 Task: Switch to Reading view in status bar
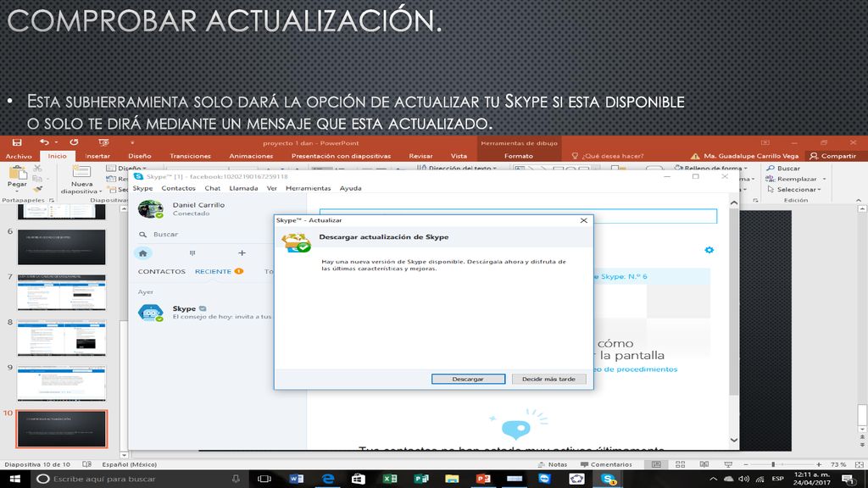(704, 464)
